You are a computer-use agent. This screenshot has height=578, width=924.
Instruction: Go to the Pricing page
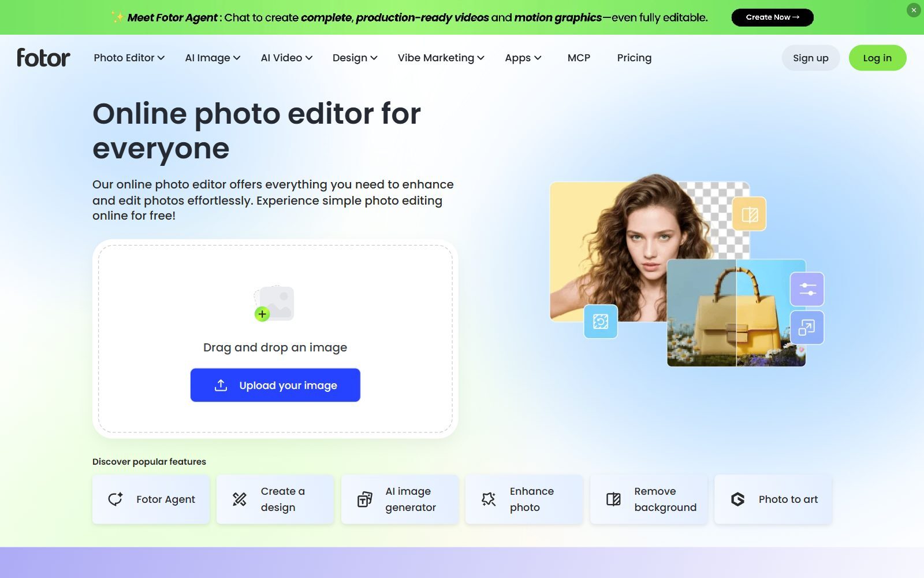tap(634, 58)
